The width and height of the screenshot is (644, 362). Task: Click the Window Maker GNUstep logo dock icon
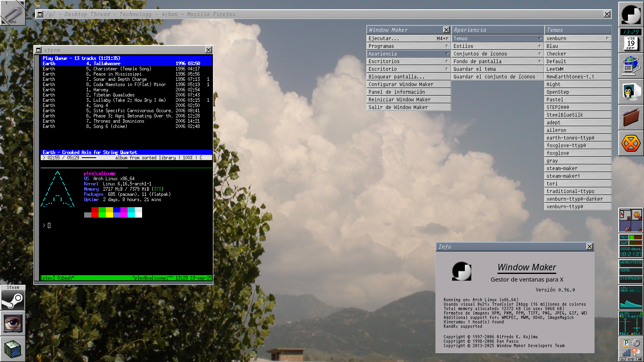pyautogui.click(x=631, y=14)
